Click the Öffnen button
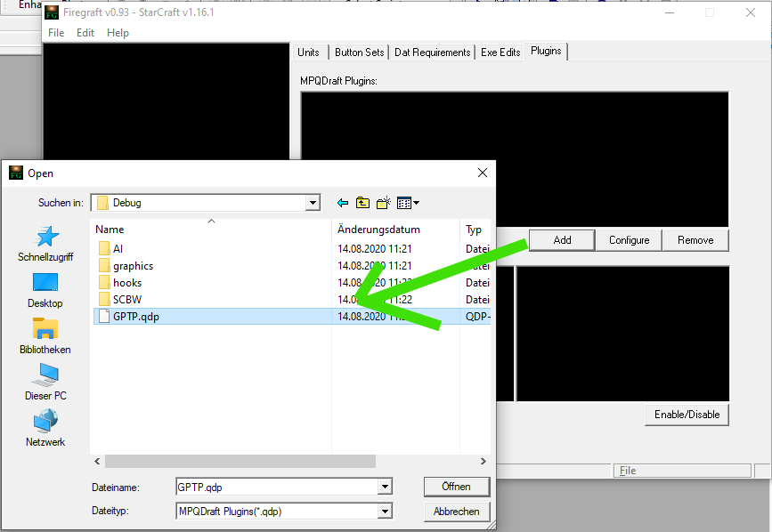772x532 pixels. (457, 487)
